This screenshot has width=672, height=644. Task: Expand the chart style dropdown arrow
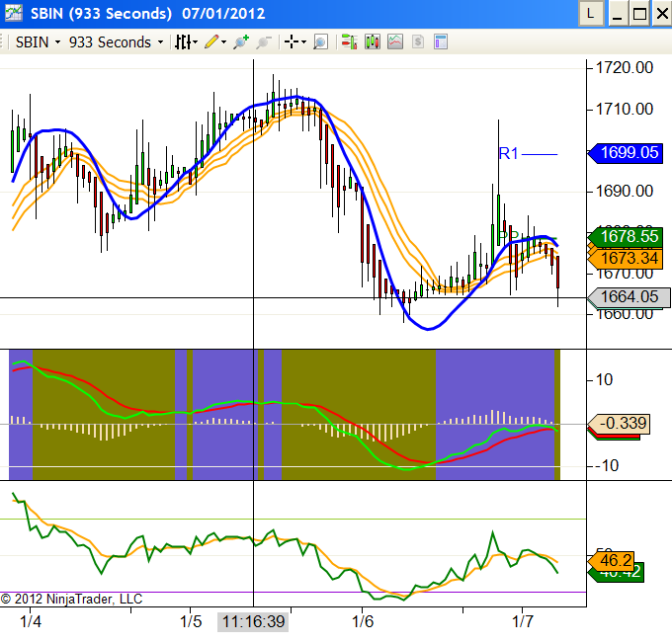pyautogui.click(x=196, y=42)
